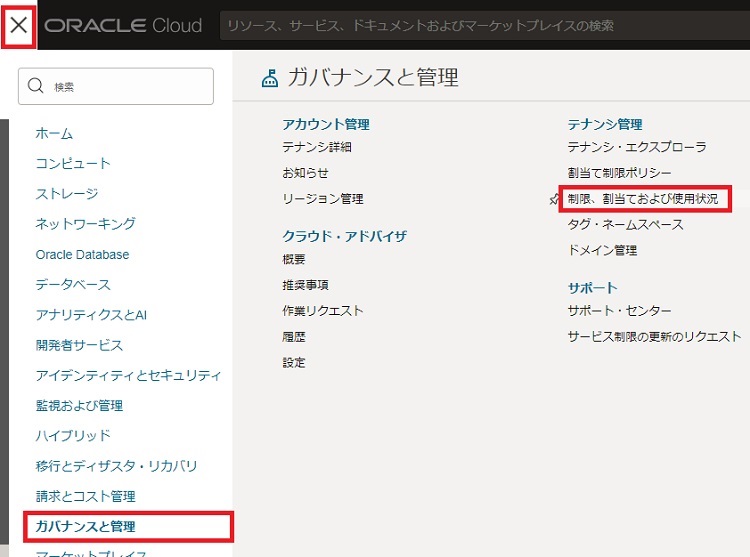The image size is (750, 557).
Task: Click the pin icon beside 制限、割当ておよび使用状況
Action: (553, 199)
